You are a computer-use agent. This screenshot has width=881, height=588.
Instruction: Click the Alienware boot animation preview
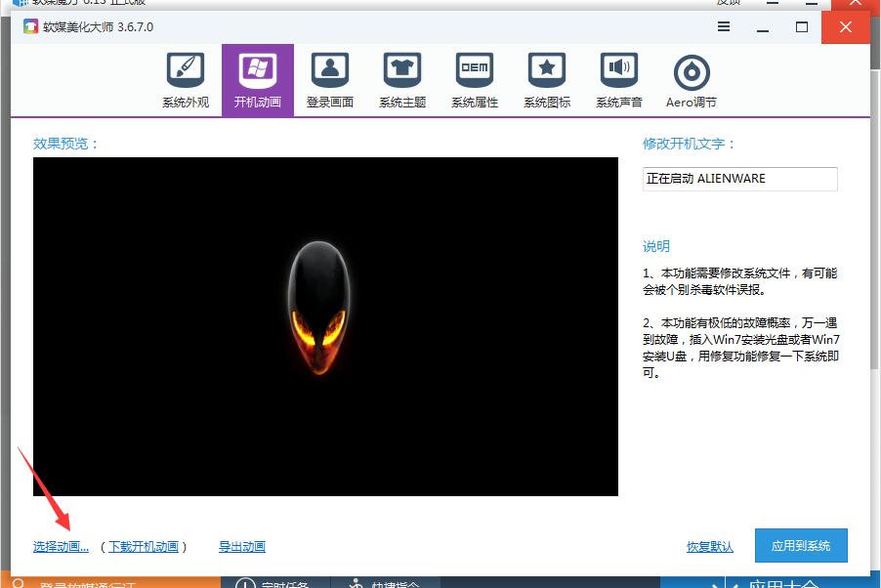point(325,326)
